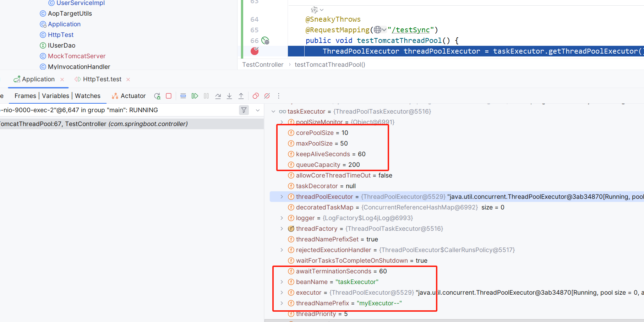
Task: Select threadPriority = 5 row
Action: [318, 314]
